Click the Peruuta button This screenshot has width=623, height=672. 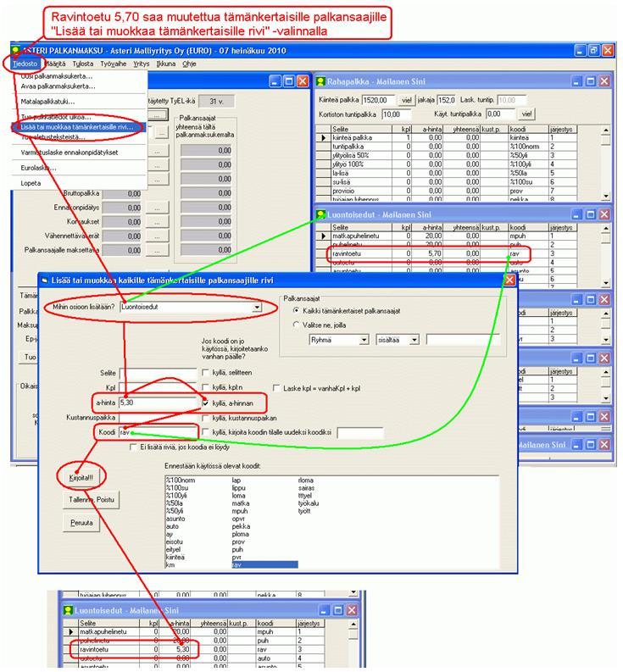(81, 523)
